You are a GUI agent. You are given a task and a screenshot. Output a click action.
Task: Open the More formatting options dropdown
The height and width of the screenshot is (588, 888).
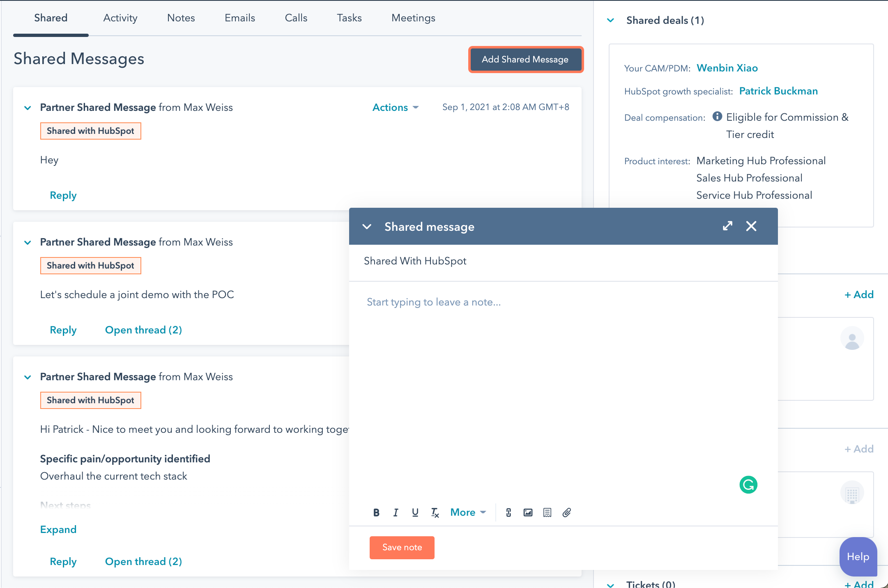(468, 512)
